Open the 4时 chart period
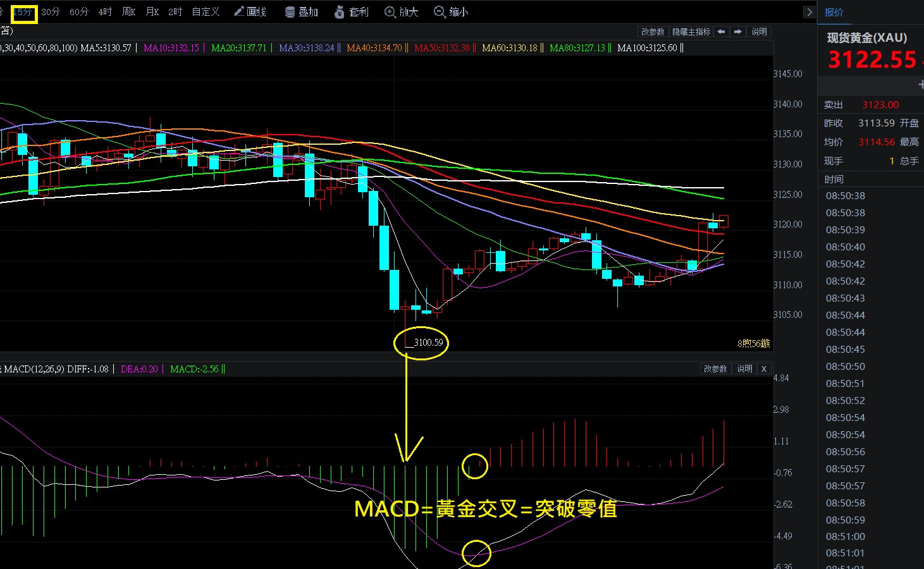This screenshot has width=924, height=569. point(105,12)
